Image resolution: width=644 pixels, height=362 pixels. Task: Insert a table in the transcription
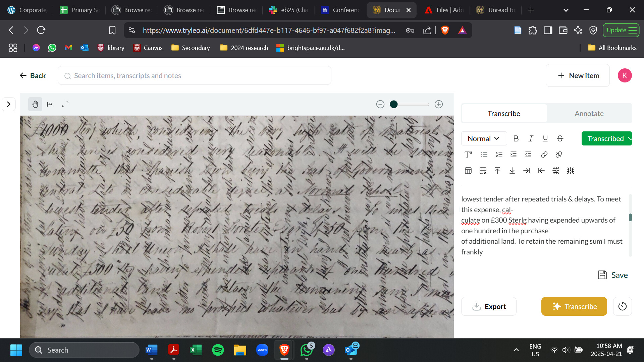pos(468,171)
